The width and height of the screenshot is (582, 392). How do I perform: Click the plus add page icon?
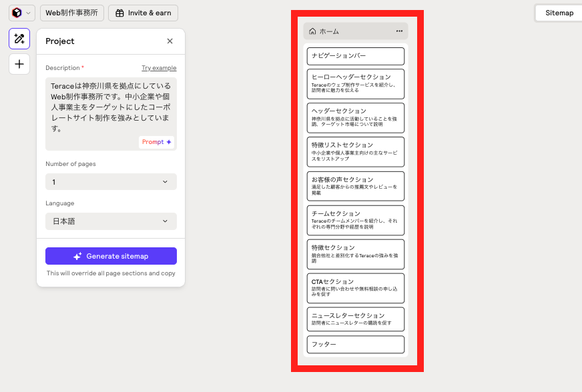pos(19,64)
